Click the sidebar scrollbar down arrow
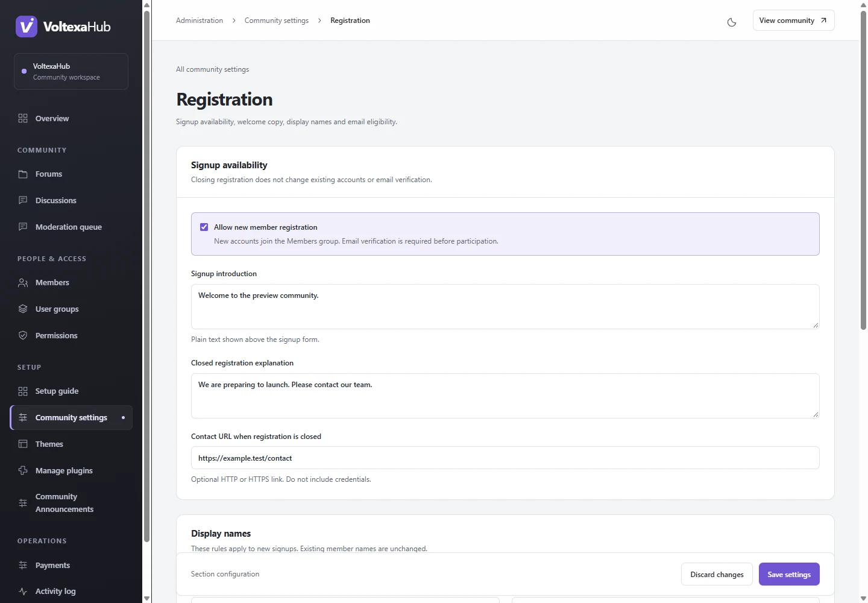 tap(146, 598)
